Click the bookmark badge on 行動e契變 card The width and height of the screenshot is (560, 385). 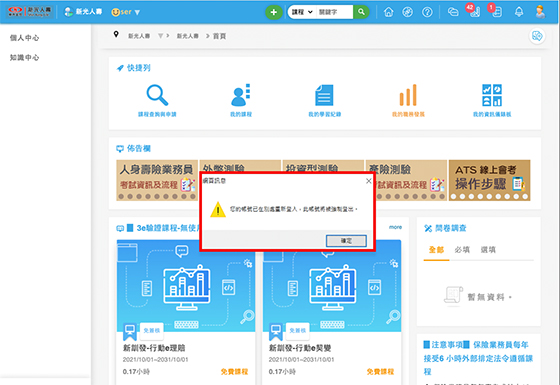tap(275, 332)
